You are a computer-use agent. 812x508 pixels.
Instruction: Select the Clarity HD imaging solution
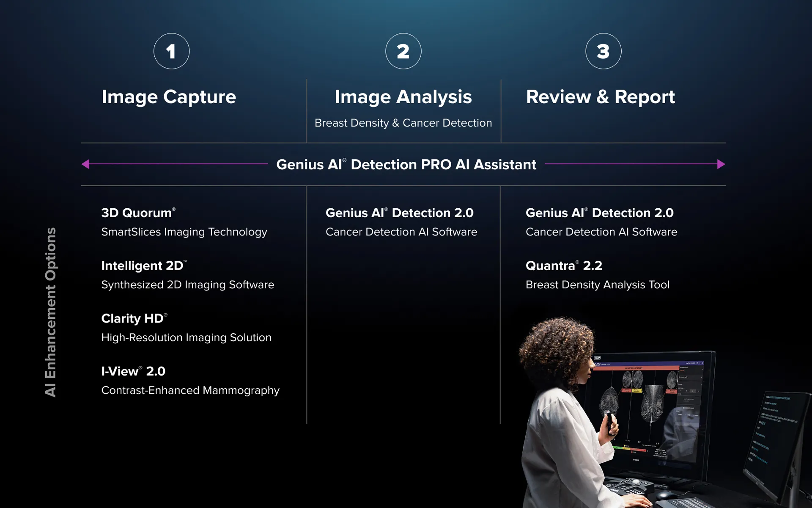pyautogui.click(x=134, y=318)
